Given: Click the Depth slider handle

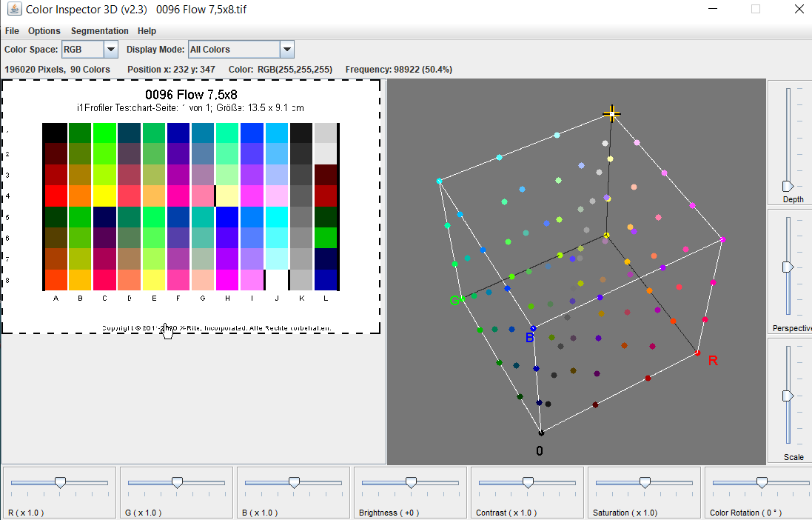Looking at the screenshot, I should [x=788, y=186].
